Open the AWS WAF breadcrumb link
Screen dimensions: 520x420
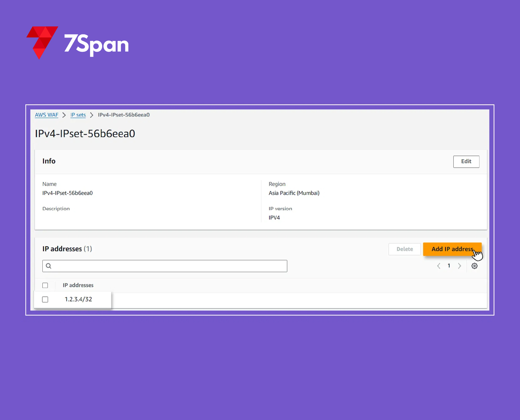click(x=46, y=115)
